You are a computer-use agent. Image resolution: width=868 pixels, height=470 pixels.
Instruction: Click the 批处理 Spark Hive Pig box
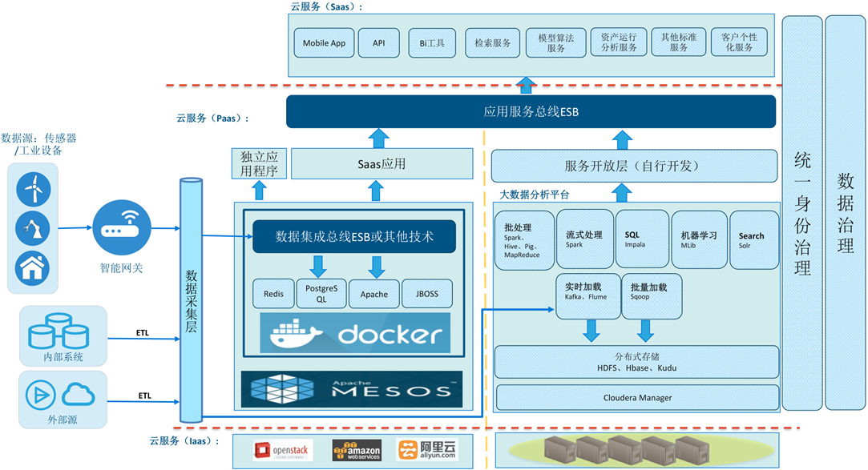524,240
